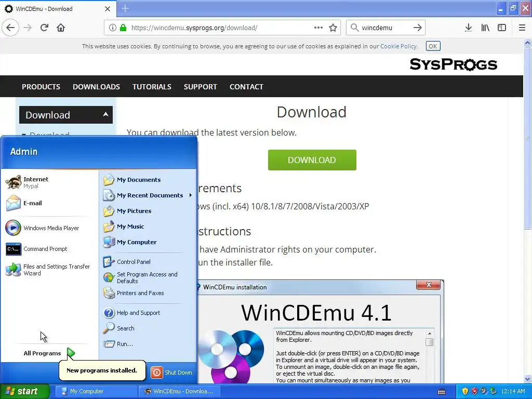
Task: Click the green DOWNLOAD button
Action: (x=312, y=160)
